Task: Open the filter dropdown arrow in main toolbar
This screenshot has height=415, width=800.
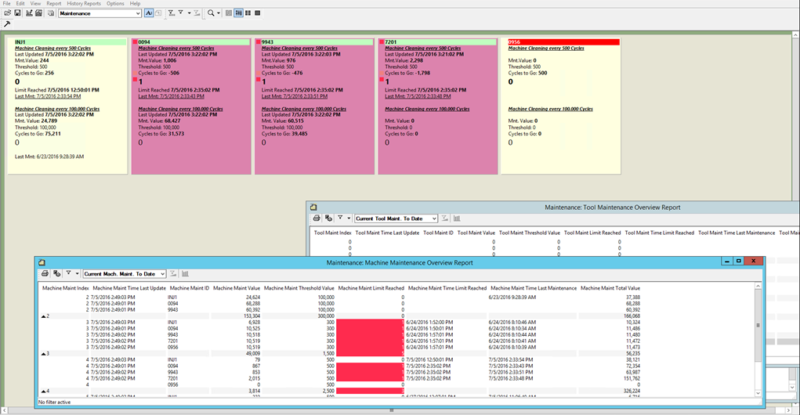Action: click(x=189, y=13)
